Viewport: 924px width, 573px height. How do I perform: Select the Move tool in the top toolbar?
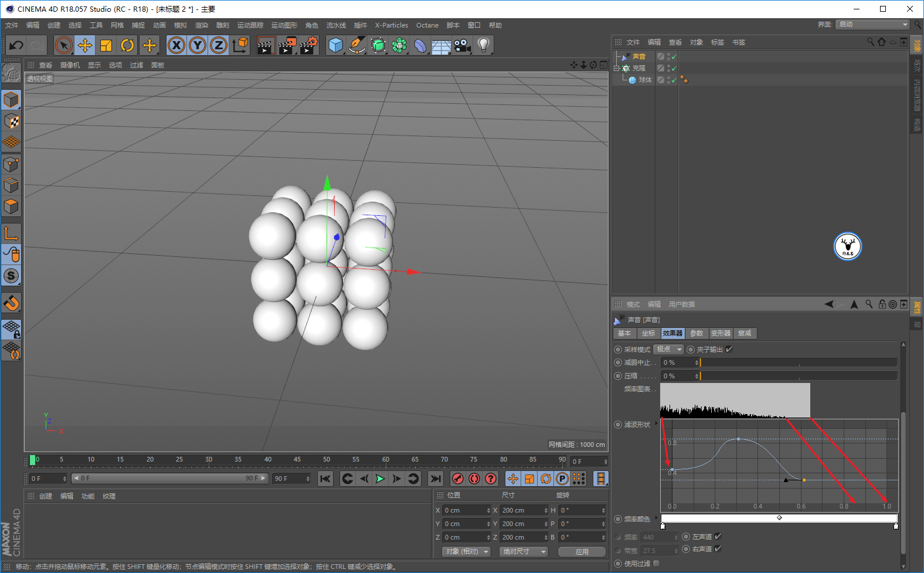(x=85, y=45)
